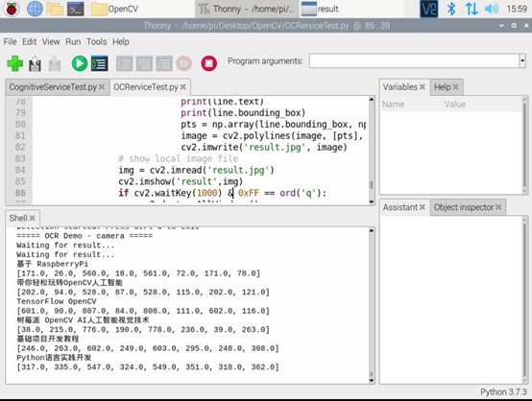Click the Name column header
The height and width of the screenshot is (401, 532).
393,105
